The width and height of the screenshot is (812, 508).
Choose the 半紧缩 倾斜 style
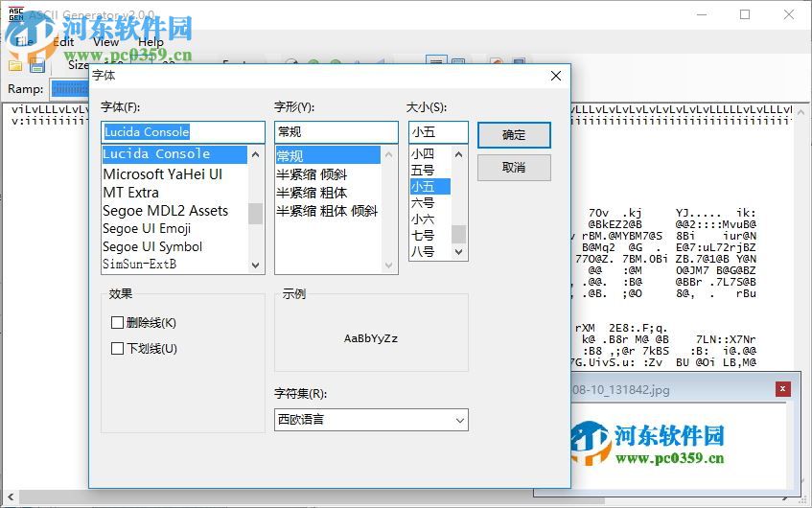coord(328,174)
